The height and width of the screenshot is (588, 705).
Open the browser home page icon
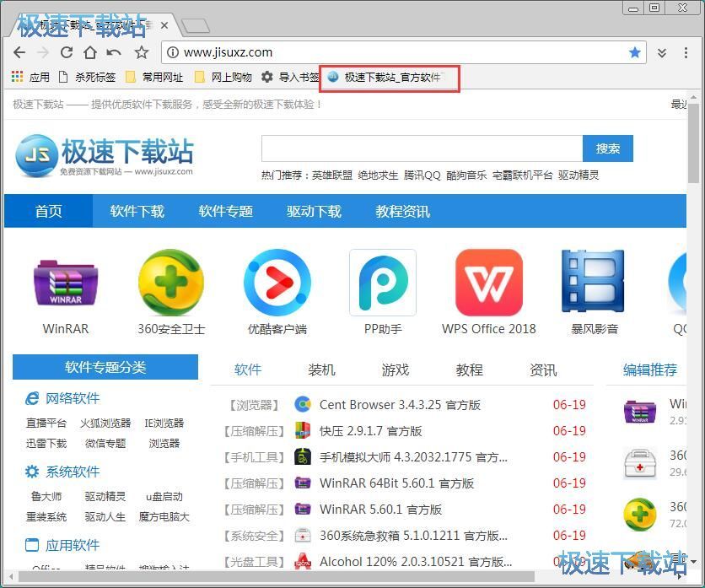tap(90, 52)
